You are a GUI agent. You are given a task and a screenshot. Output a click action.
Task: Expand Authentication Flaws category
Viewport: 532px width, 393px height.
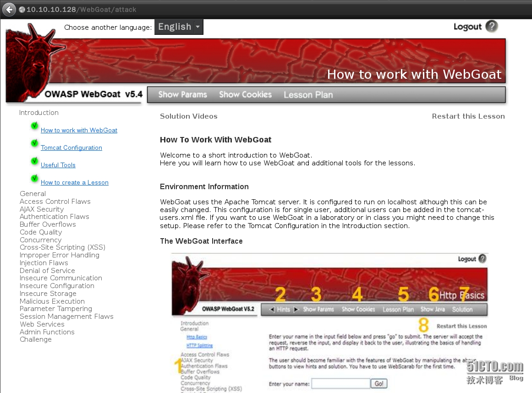coord(54,217)
